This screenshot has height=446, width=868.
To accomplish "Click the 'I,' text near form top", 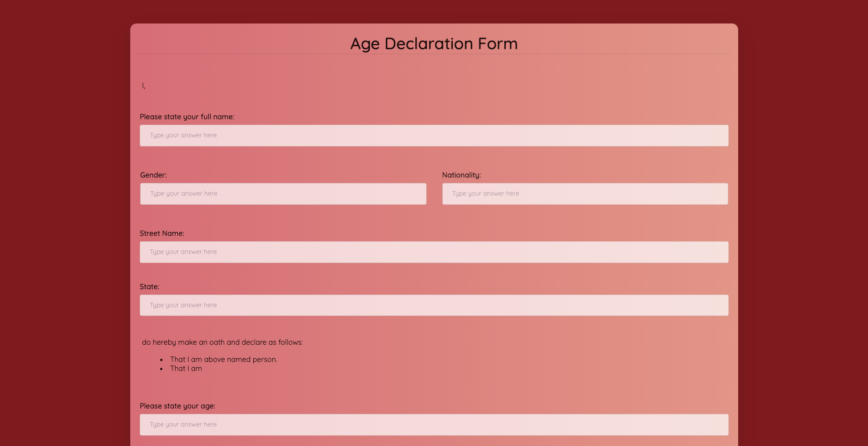I will click(x=143, y=85).
